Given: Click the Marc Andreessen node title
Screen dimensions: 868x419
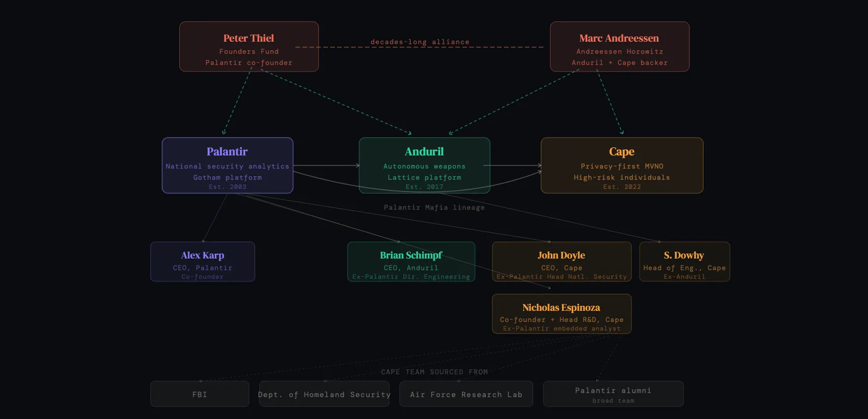Looking at the screenshot, I should click(619, 39).
